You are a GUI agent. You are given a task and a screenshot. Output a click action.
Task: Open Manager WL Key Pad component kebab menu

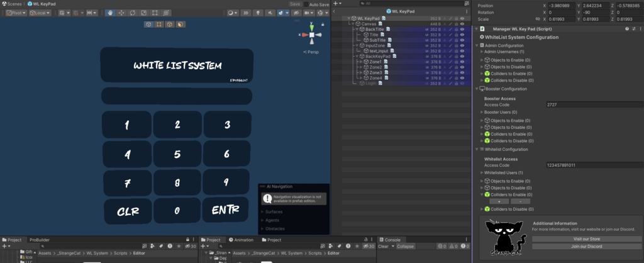point(640,29)
